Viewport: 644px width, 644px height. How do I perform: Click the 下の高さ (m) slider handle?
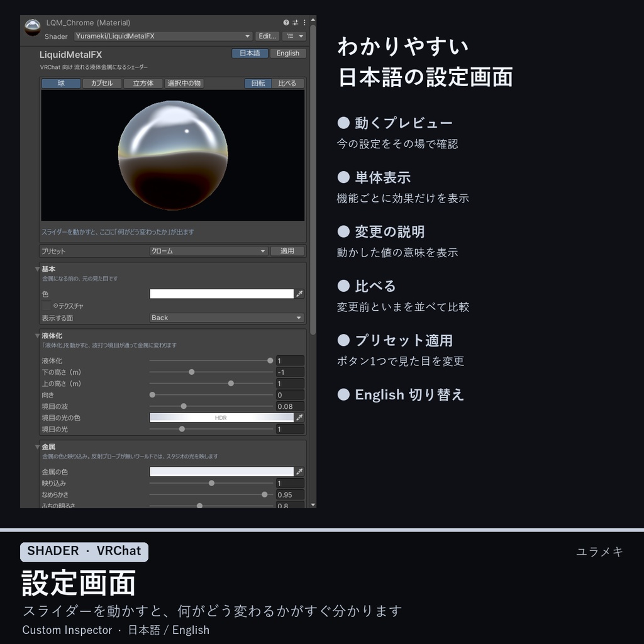coord(191,372)
